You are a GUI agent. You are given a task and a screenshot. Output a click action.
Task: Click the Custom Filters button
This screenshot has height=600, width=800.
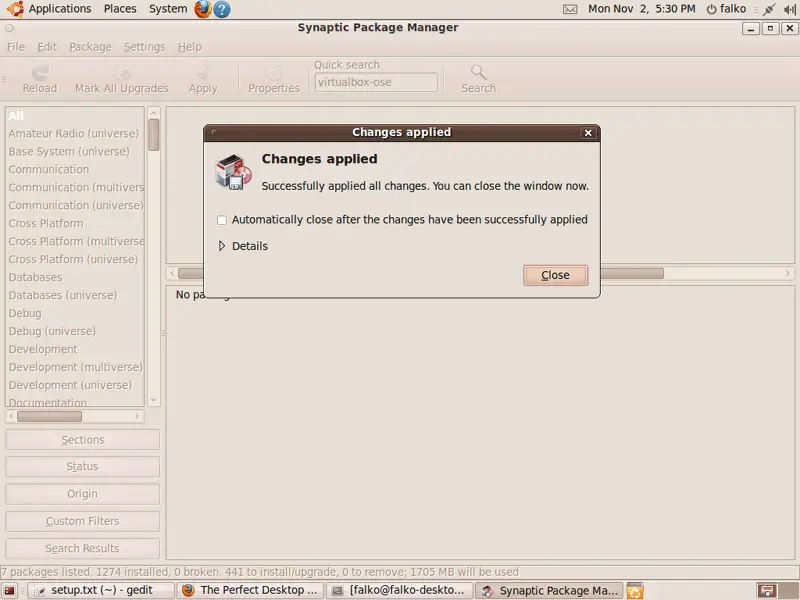83,521
